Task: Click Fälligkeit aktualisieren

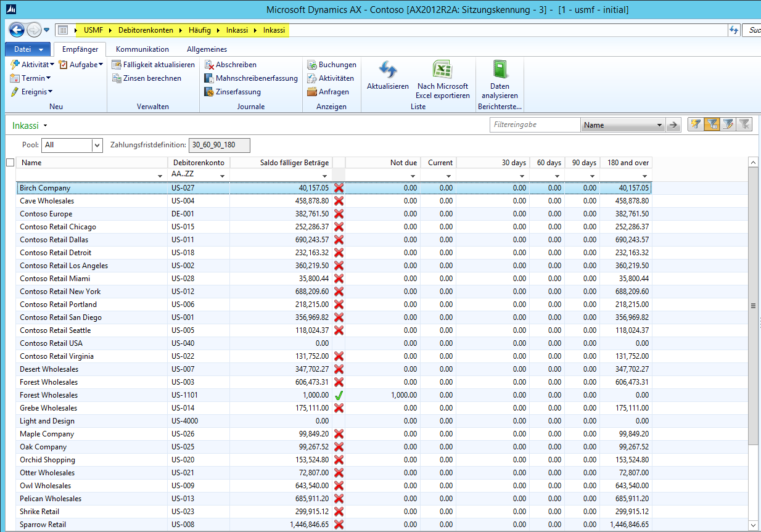Action: [x=158, y=65]
